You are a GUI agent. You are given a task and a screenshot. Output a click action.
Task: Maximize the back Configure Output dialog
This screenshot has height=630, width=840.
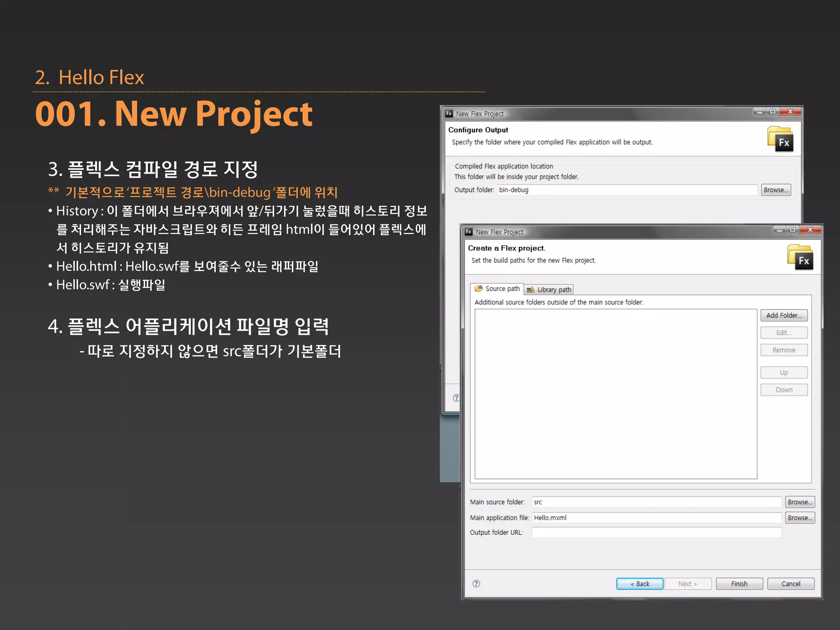(773, 112)
